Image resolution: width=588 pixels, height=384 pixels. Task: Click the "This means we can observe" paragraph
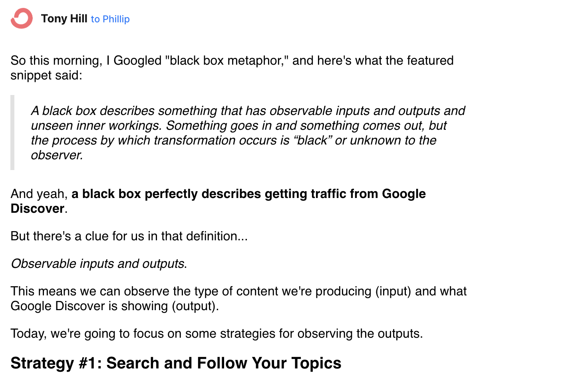(x=238, y=299)
